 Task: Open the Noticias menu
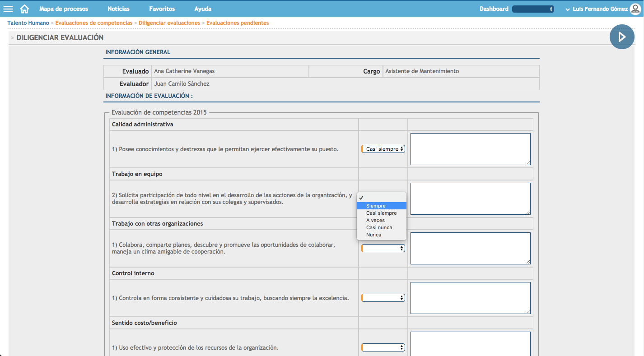coord(118,9)
